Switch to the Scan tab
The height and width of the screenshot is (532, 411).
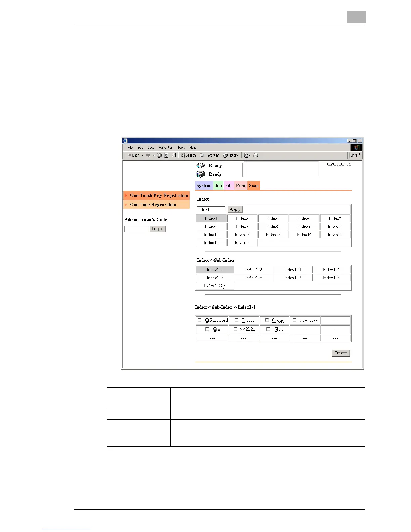(254, 185)
